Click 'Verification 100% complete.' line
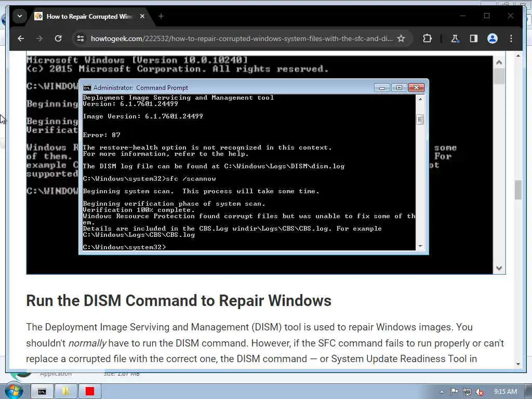The width and height of the screenshot is (532, 399). 139,210
